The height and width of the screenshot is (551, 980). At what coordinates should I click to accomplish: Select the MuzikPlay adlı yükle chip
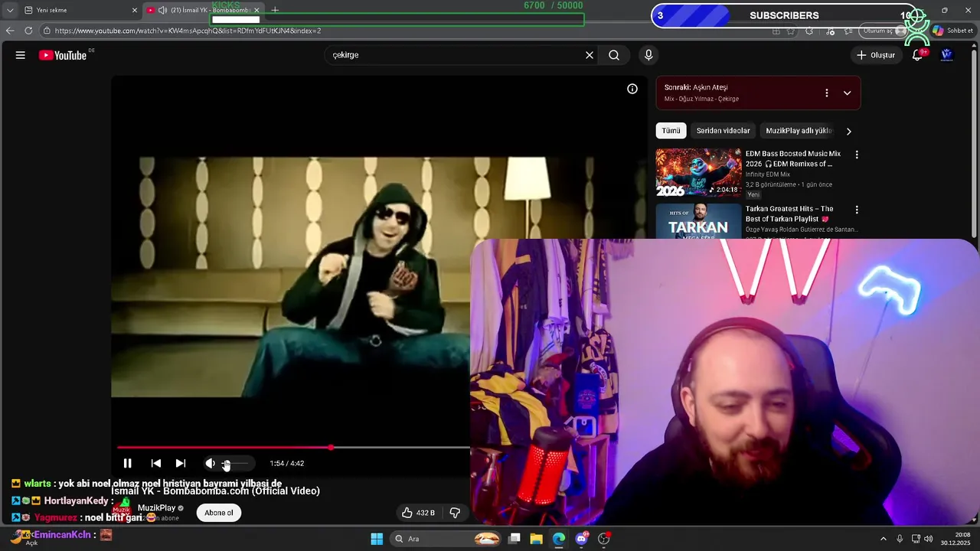[x=799, y=131]
